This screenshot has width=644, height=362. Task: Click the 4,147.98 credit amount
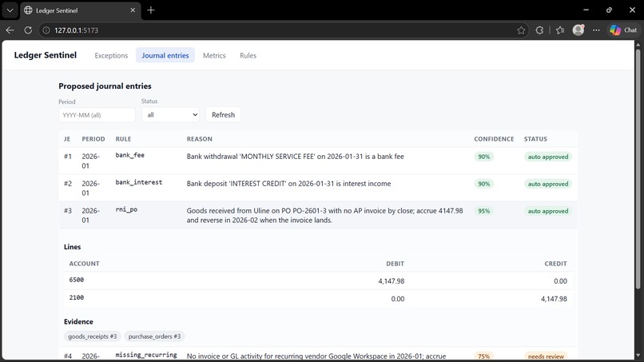(554, 299)
